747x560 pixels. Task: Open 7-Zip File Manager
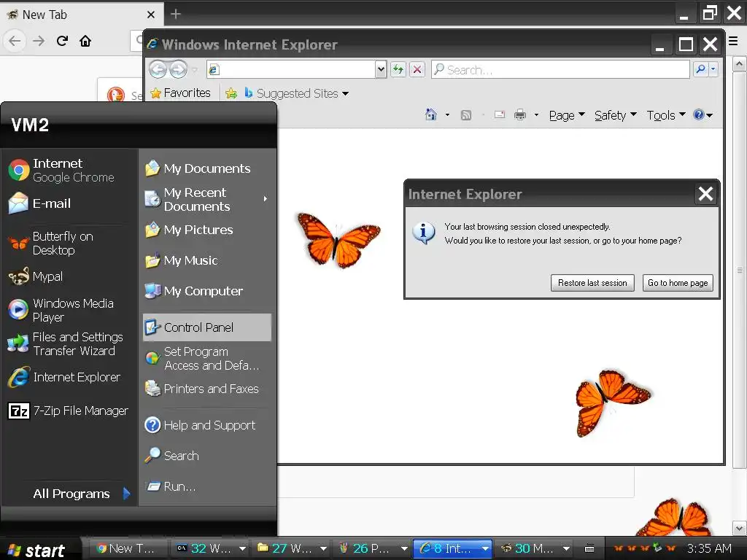pos(69,411)
